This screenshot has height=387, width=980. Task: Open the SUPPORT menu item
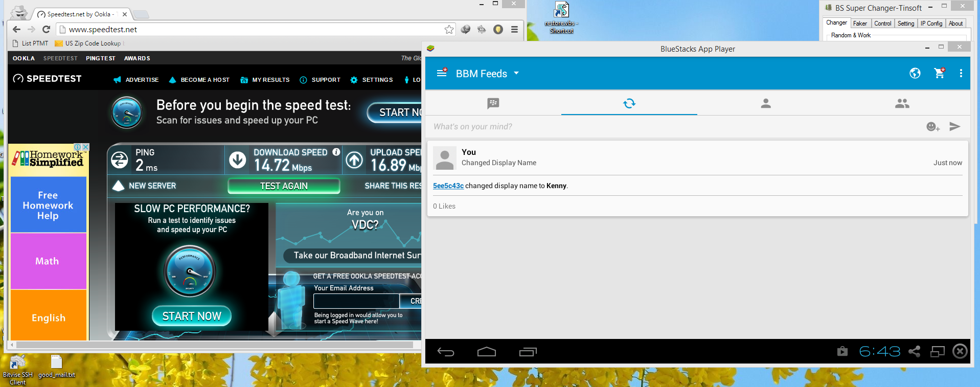click(x=320, y=80)
